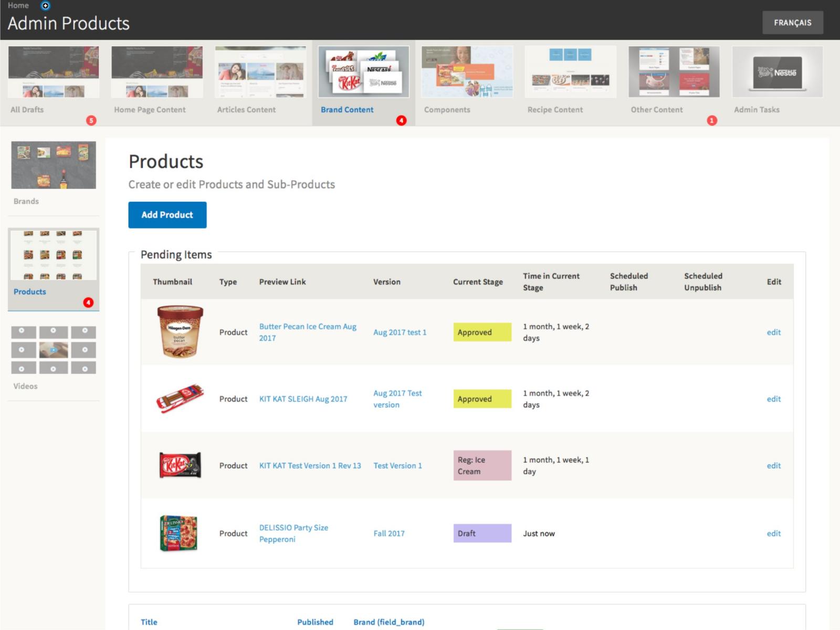Open the Test Version 1 link
The image size is (840, 630).
397,466
